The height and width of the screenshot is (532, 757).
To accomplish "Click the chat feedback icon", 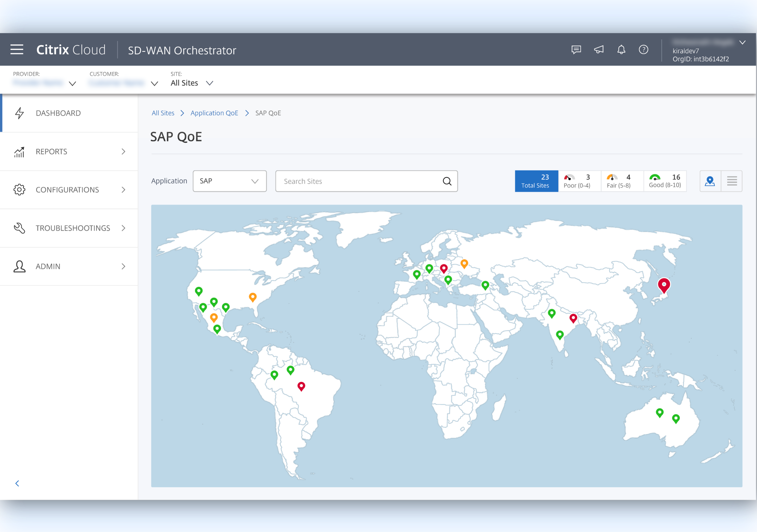I will tap(576, 50).
